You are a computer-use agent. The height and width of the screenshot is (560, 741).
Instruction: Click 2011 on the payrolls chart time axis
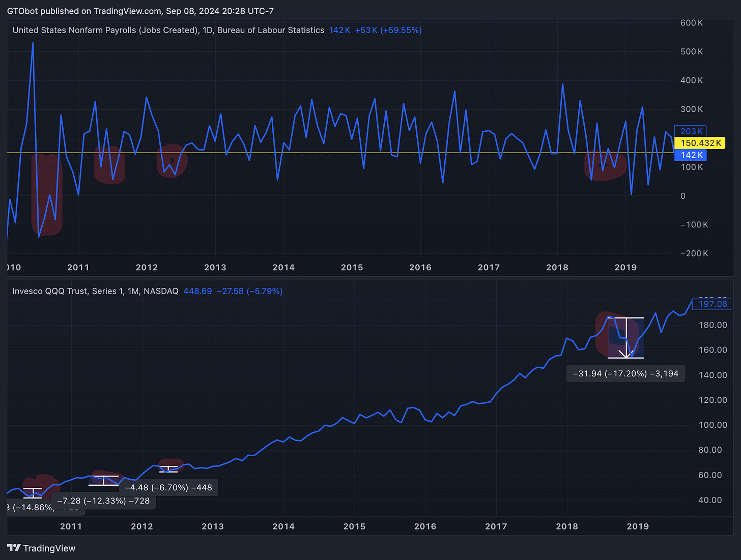tap(78, 267)
